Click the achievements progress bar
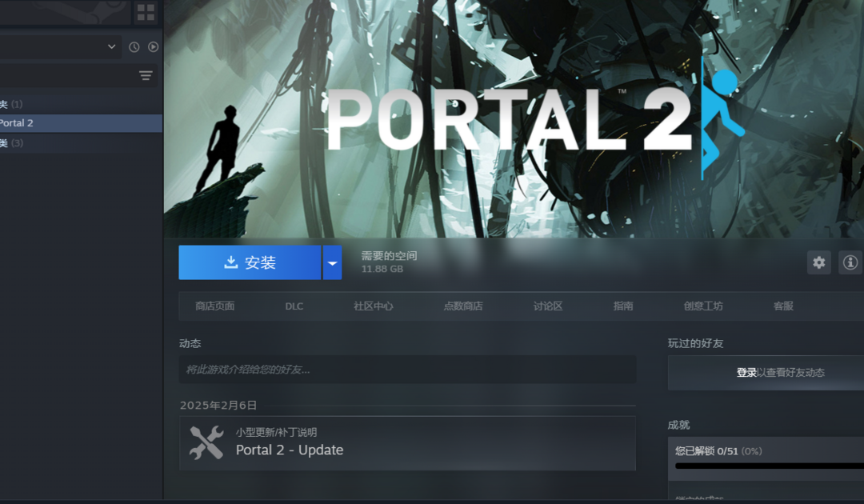Viewport: 864px width, 504px height. [x=768, y=466]
